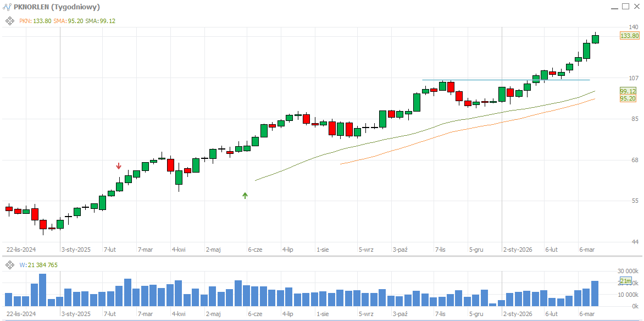Click the W: 21 384 765 volume label
Image resolution: width=644 pixels, height=321 pixels.
click(38, 265)
